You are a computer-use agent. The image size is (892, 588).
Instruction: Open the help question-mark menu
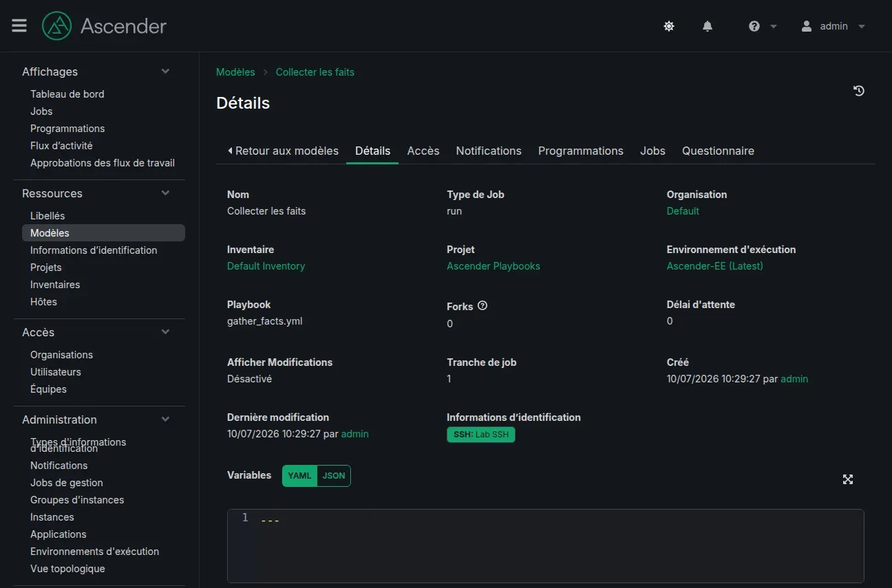[754, 26]
